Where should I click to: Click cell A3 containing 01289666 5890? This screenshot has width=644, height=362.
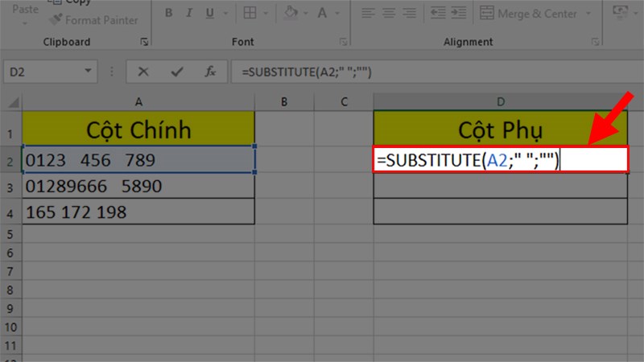[x=138, y=187]
